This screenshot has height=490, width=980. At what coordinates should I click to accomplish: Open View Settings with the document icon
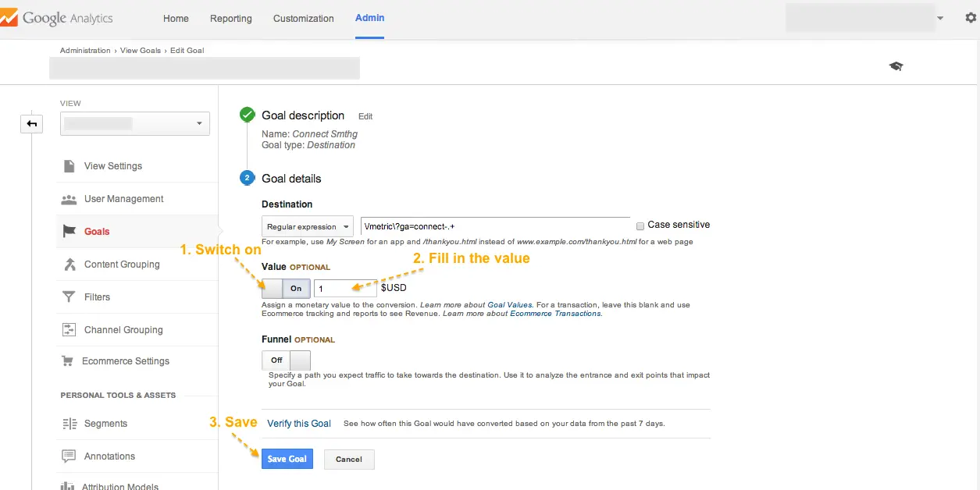point(69,166)
